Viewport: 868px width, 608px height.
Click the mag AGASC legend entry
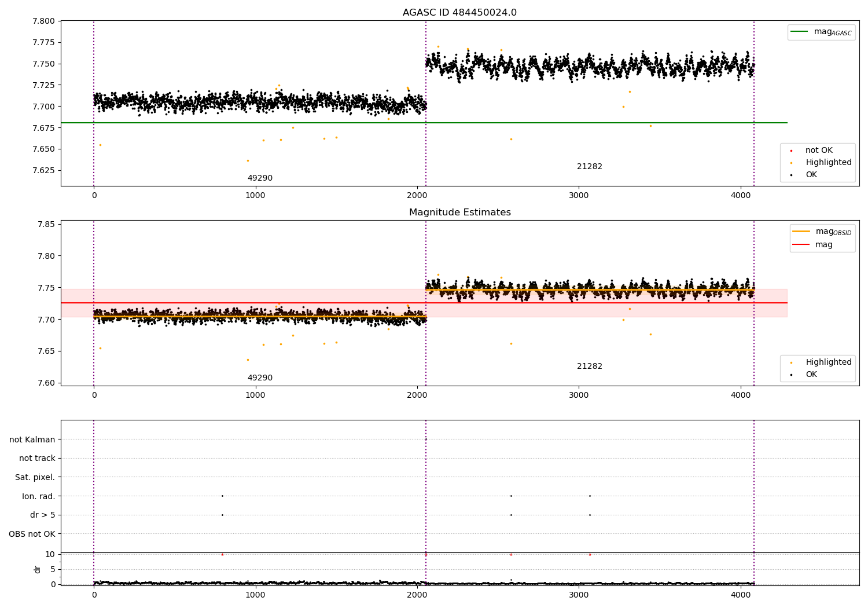tap(821, 32)
